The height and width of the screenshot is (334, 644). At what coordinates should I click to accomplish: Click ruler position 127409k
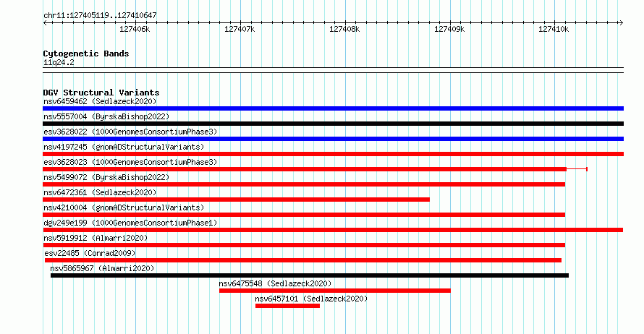pyautogui.click(x=449, y=29)
